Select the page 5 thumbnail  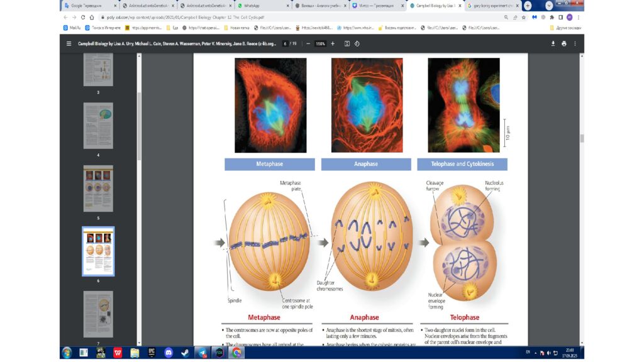click(98, 189)
